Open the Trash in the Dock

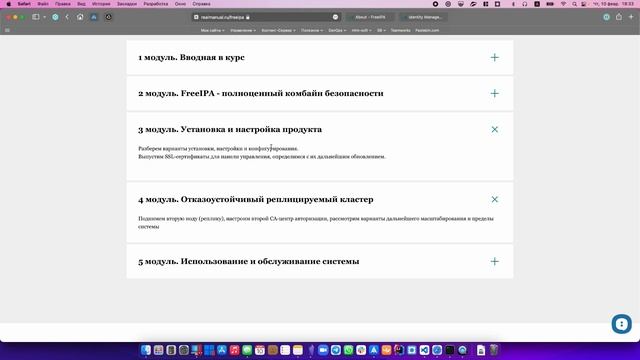pos(494,350)
